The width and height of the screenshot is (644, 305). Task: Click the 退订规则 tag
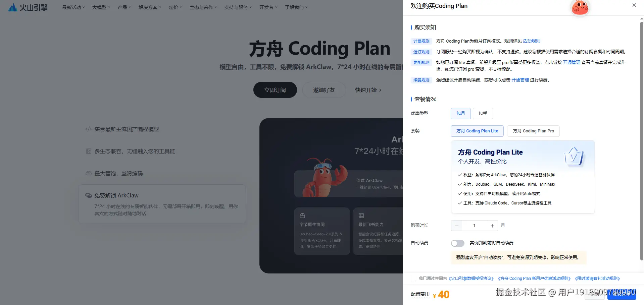(421, 52)
